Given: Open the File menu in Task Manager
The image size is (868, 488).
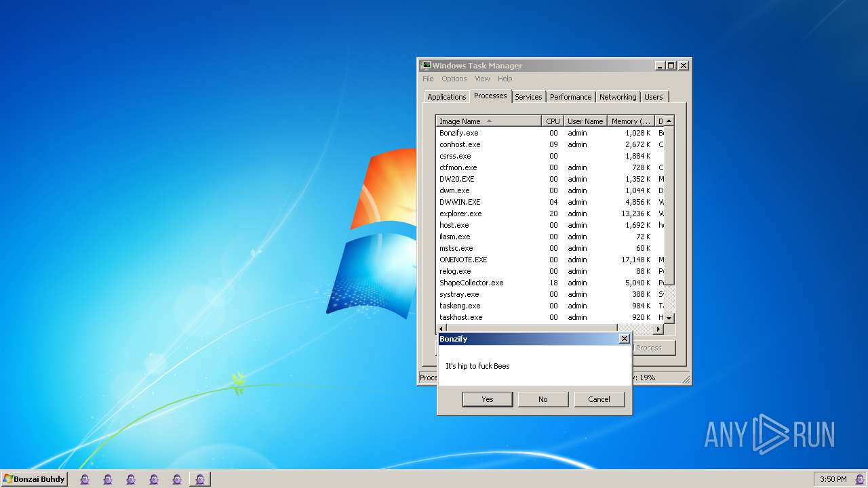Looking at the screenshot, I should click(428, 79).
